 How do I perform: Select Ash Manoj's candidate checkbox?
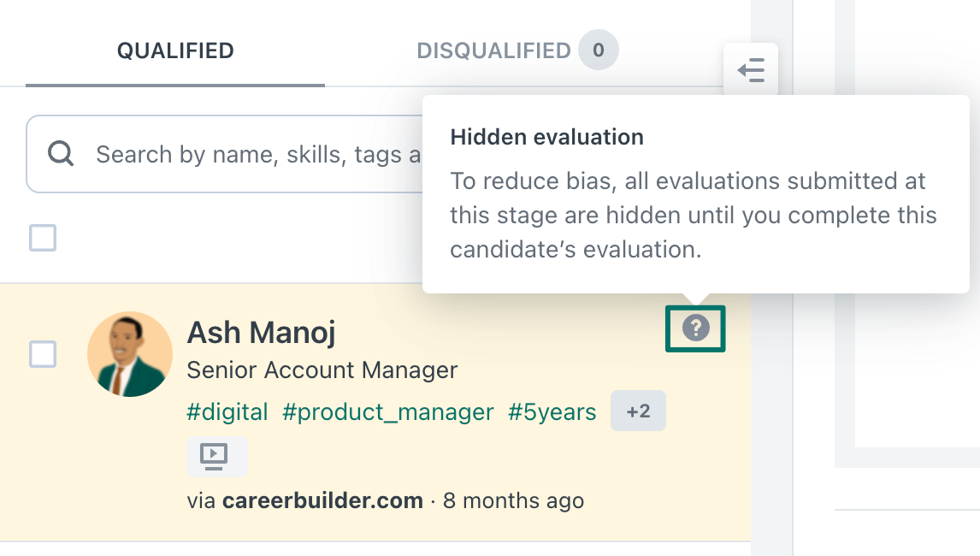(x=43, y=354)
